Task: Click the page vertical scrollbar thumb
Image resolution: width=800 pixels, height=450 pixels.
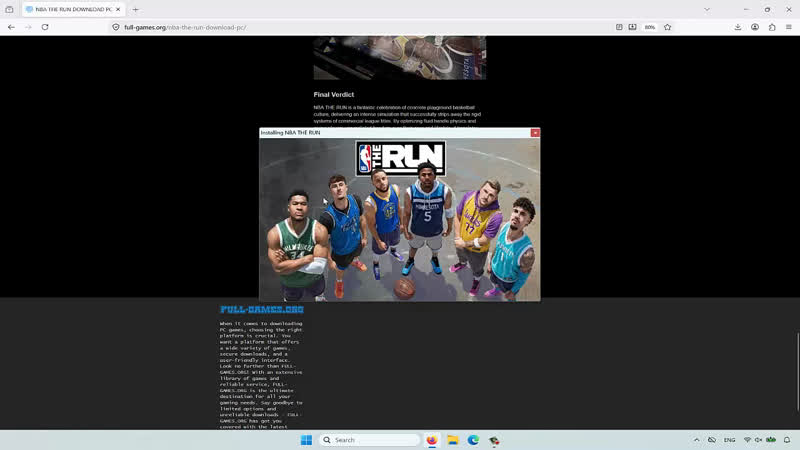Action: click(797, 371)
